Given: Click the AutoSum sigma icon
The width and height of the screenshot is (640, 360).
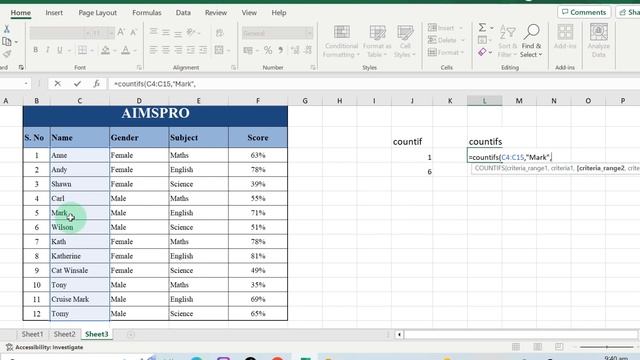Looking at the screenshot, I should [x=482, y=27].
